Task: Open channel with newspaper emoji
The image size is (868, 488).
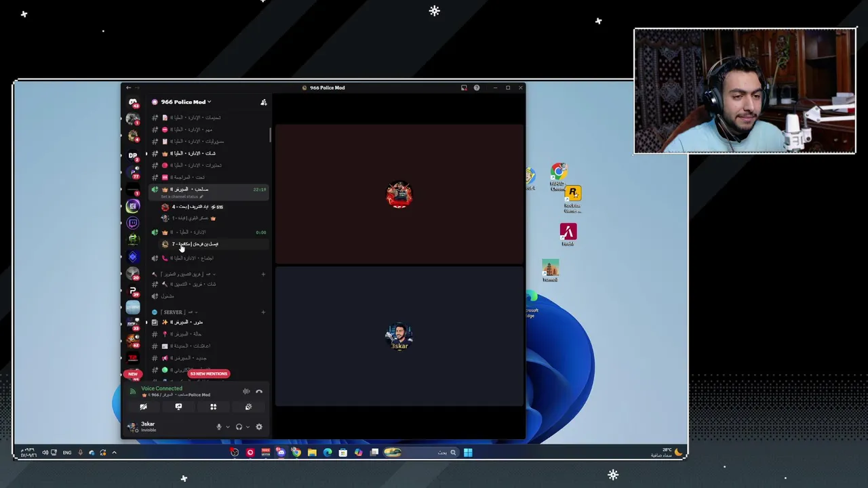Action: (209, 346)
